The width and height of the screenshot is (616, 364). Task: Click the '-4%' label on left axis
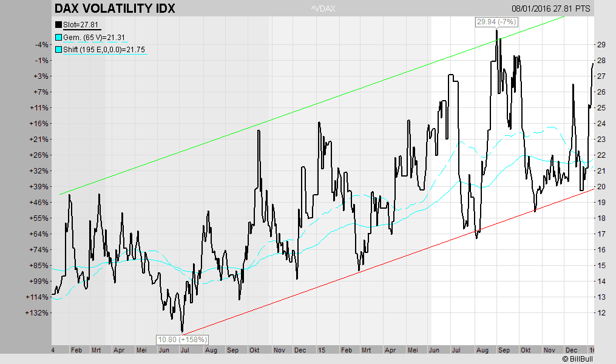42,45
